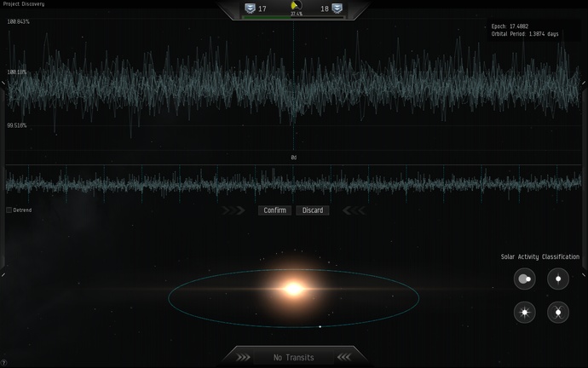
Task: Discard the current transit marking
Action: pyautogui.click(x=313, y=210)
